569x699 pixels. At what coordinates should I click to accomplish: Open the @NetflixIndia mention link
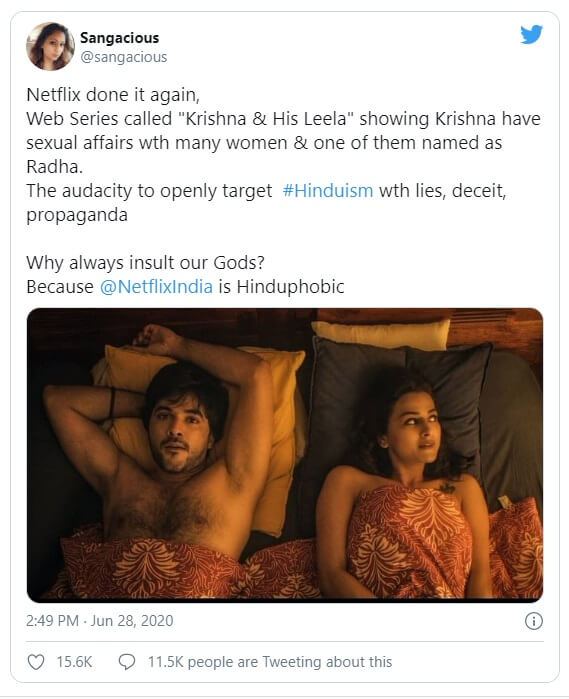[156, 287]
